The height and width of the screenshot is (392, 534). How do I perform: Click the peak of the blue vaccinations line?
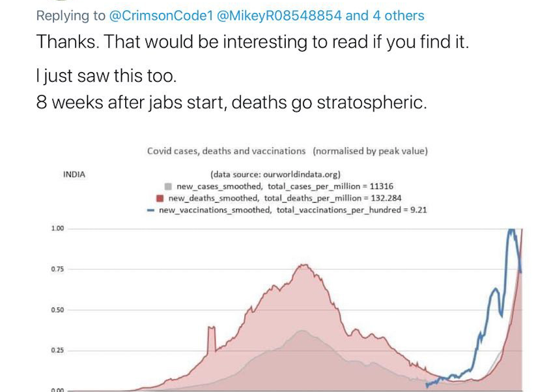coord(511,230)
